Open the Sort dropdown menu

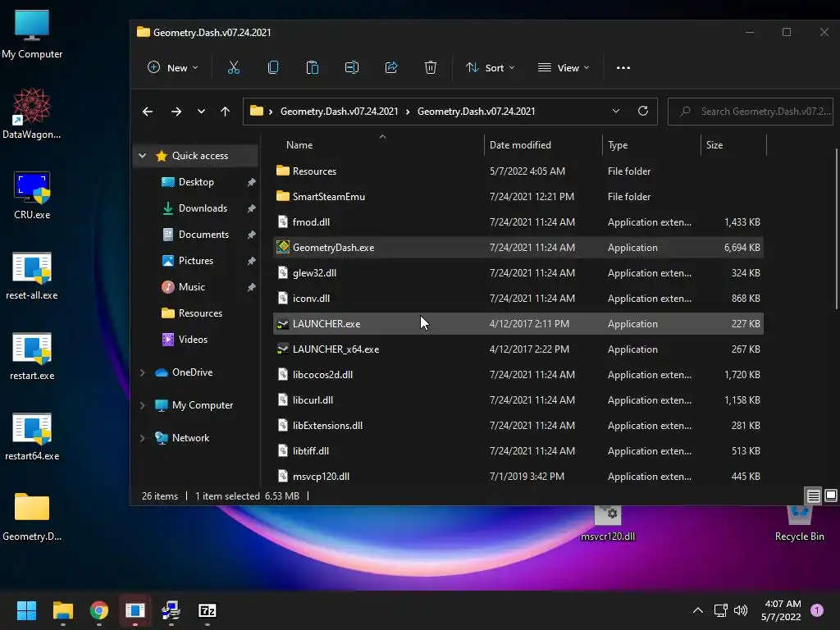(x=491, y=67)
